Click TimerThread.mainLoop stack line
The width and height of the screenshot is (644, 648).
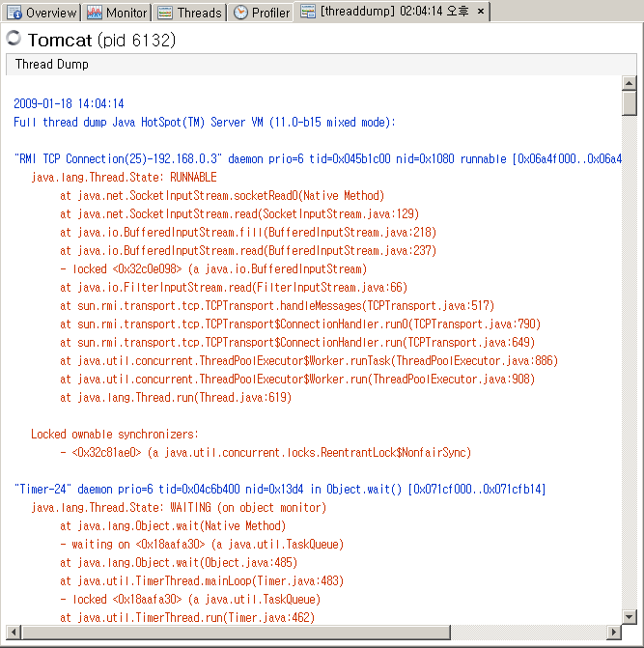coord(202,580)
